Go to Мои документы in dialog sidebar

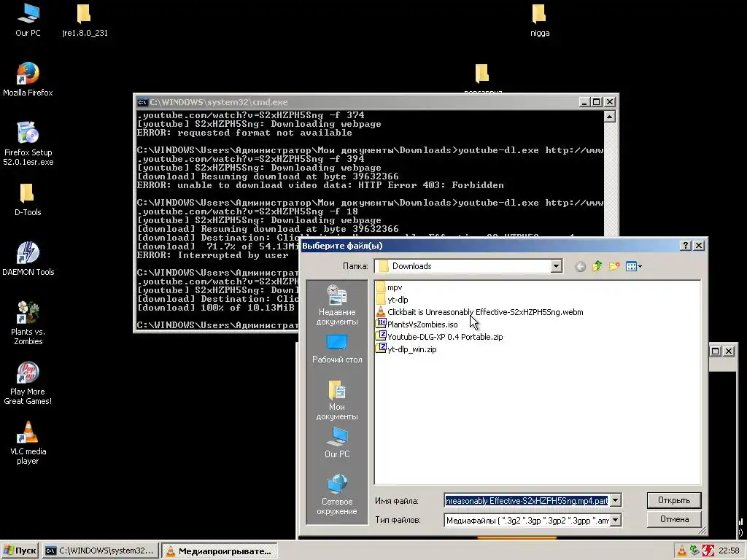click(x=337, y=400)
